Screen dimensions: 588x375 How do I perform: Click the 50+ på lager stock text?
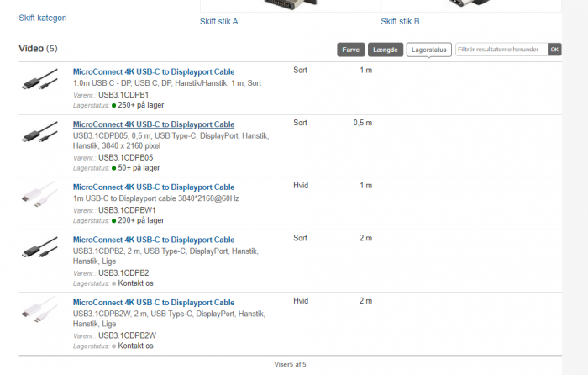pyautogui.click(x=139, y=168)
